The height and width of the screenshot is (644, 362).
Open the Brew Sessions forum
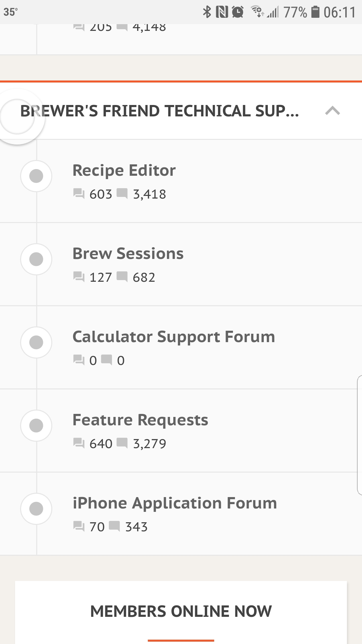pyautogui.click(x=128, y=254)
